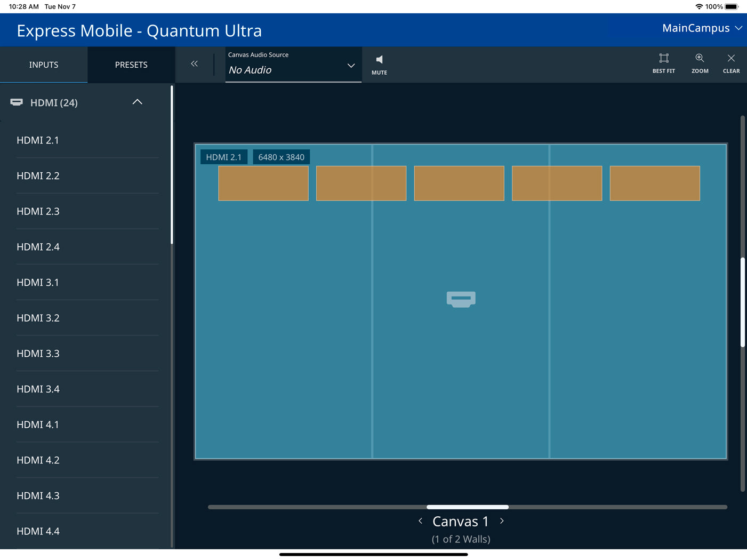The image size is (747, 560).
Task: Click the HDMI 2.1 window label on canvas
Action: pos(224,157)
